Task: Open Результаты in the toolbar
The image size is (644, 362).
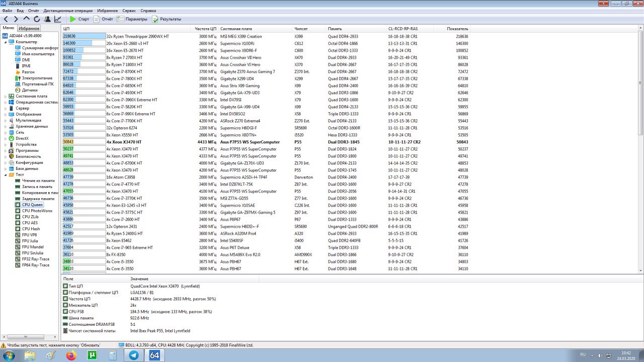Action: coord(167,19)
